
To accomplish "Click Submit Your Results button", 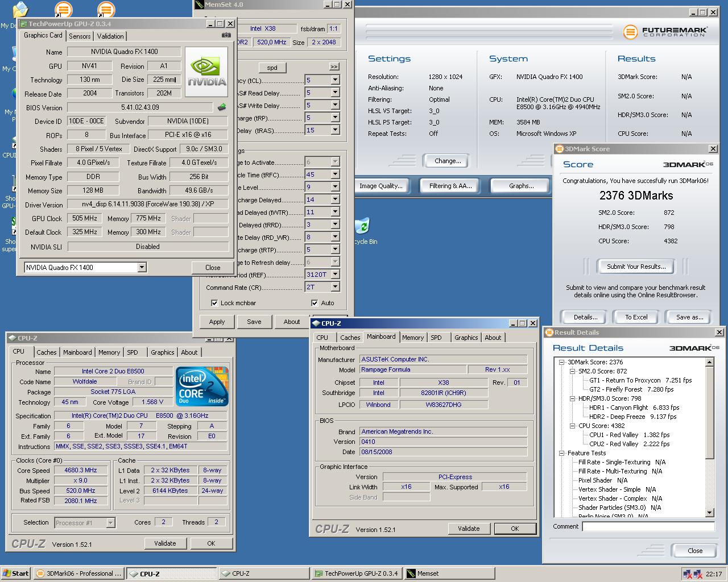I will 636,267.
